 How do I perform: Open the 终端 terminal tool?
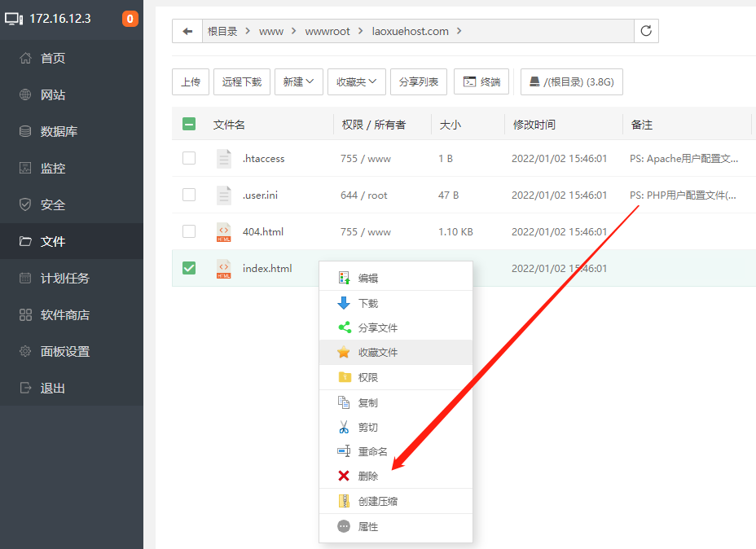pos(481,81)
